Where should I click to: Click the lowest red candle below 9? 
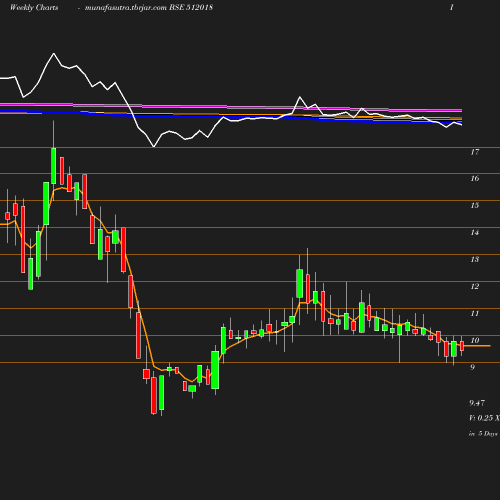154,395
